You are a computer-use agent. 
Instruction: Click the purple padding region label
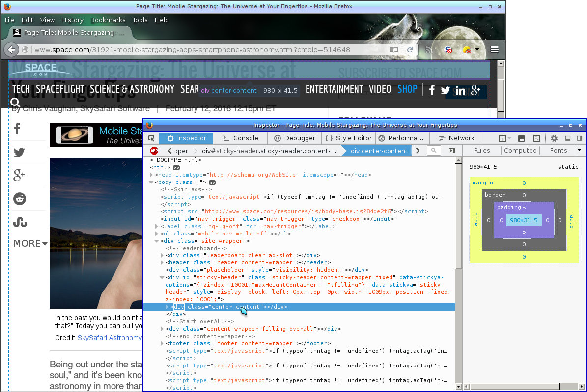pyautogui.click(x=509, y=207)
